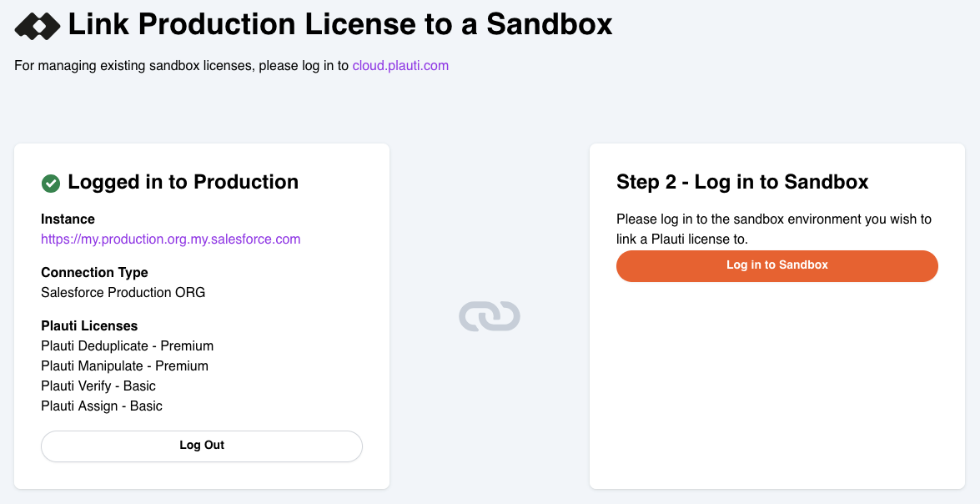Select the Plauti Verify - Basic license text
Viewport: 980px width, 504px height.
(x=98, y=386)
